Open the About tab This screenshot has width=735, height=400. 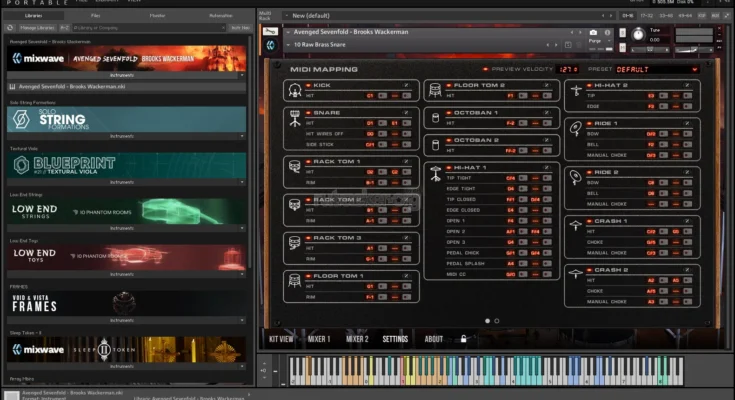(x=434, y=339)
